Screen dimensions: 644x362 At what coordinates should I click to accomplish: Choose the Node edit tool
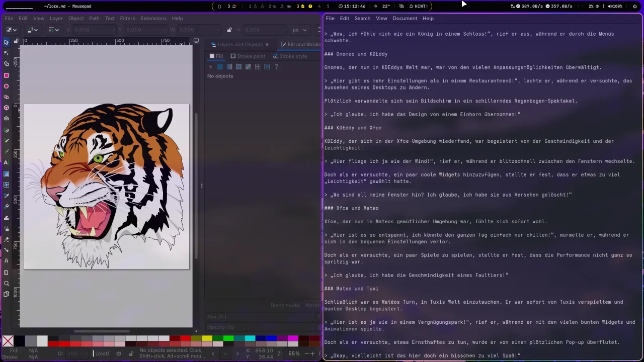tap(6, 53)
